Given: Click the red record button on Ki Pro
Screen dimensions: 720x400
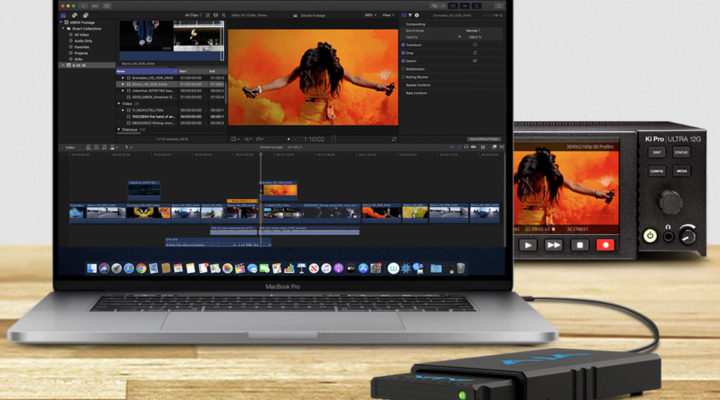Looking at the screenshot, I should 605,245.
